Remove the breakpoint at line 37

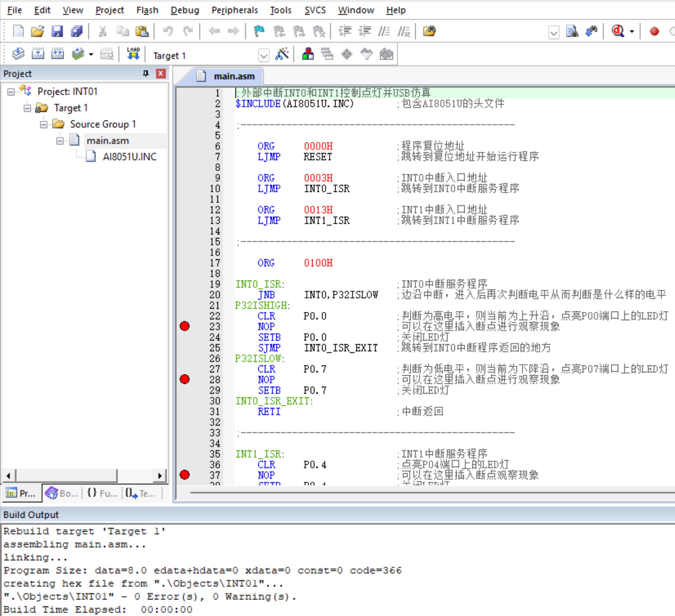tap(185, 475)
